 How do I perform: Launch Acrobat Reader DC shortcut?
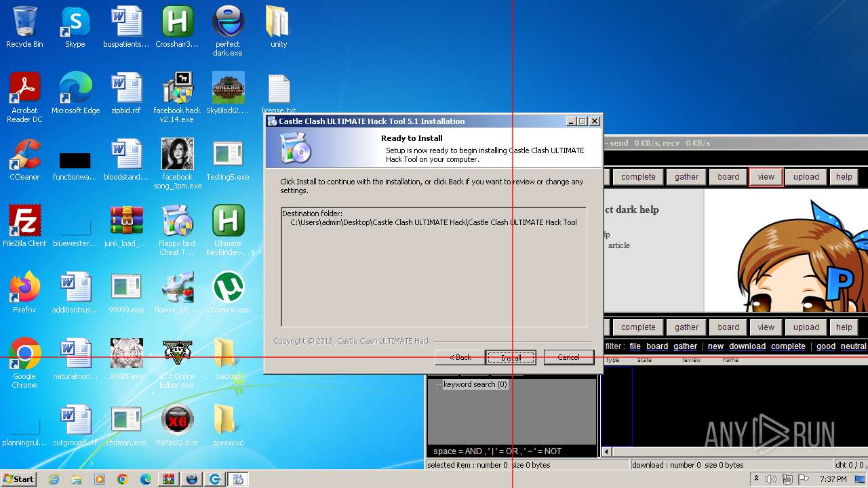pos(24,98)
